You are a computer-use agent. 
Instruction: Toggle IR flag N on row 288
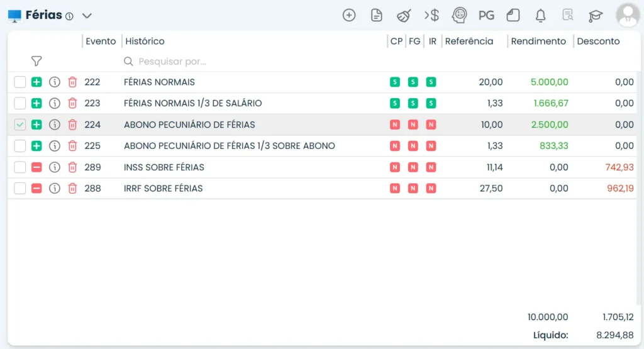coord(431,189)
